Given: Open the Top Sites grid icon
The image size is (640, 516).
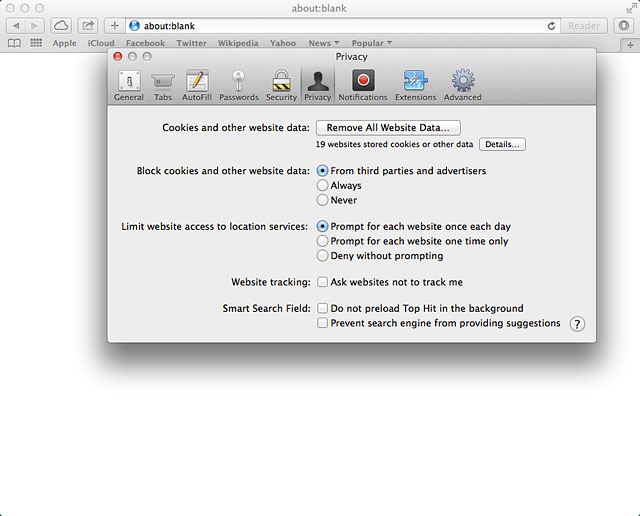Looking at the screenshot, I should pyautogui.click(x=36, y=43).
